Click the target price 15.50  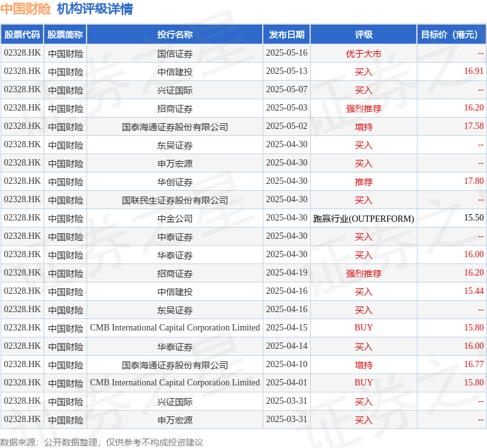click(x=474, y=218)
